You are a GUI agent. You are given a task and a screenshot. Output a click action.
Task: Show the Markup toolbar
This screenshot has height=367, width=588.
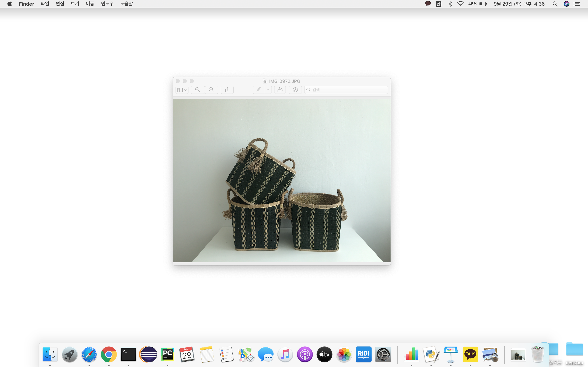click(x=295, y=90)
